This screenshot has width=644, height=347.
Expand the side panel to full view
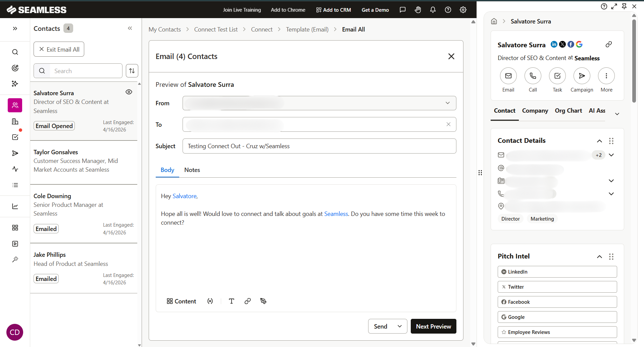coord(614,6)
